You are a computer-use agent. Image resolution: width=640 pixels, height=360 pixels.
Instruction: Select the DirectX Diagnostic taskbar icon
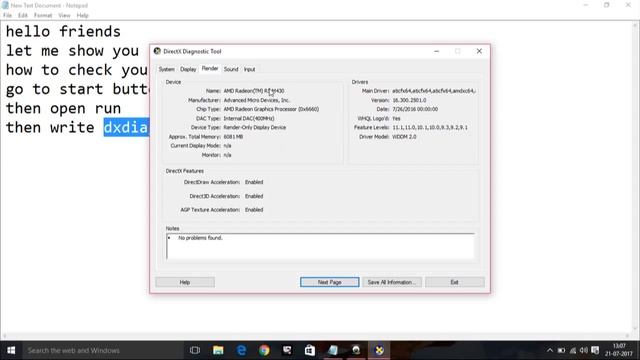point(379,350)
